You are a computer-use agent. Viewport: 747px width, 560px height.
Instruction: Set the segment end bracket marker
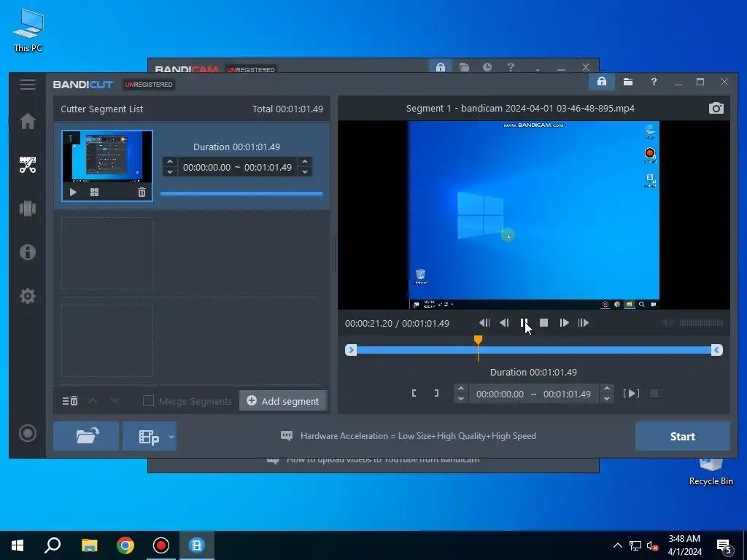tap(436, 393)
